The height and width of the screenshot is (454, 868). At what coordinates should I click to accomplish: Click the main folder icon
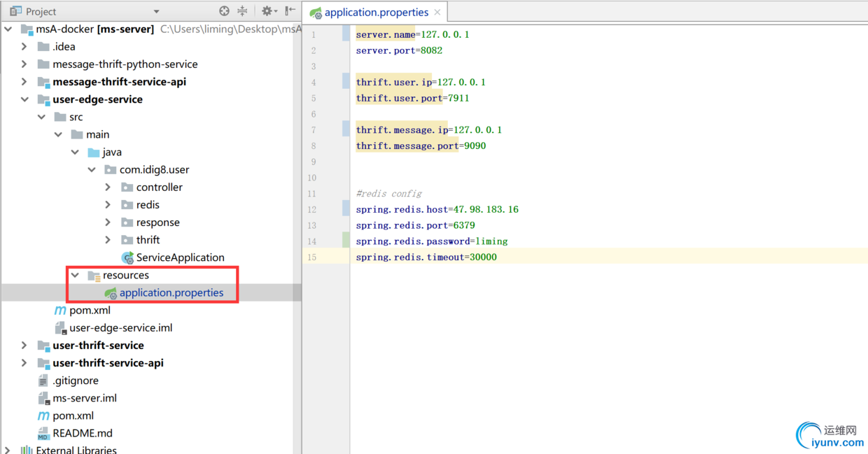pyautogui.click(x=77, y=134)
